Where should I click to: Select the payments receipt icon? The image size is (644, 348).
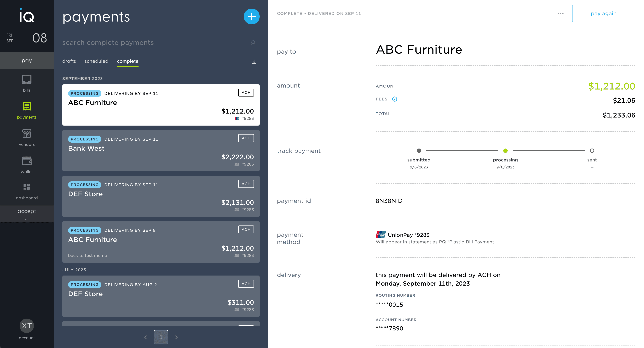tap(27, 106)
